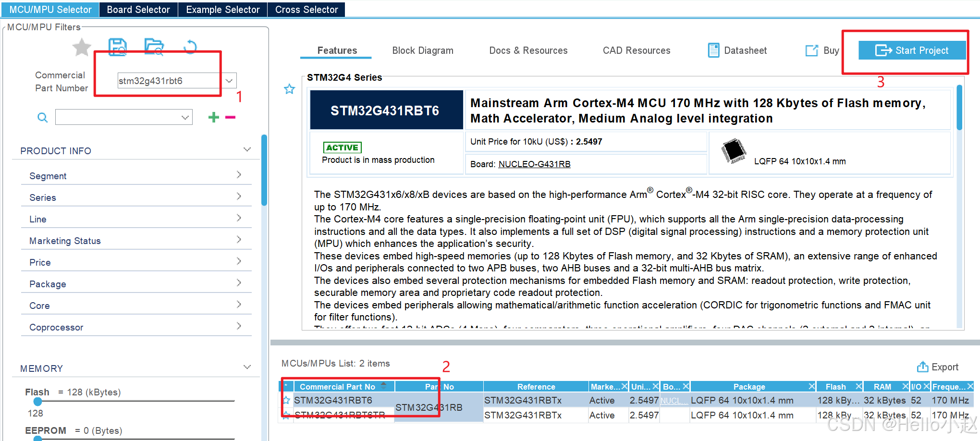Close the Bo... board column with its X
Viewport: 980px width, 441px height.
pos(686,386)
